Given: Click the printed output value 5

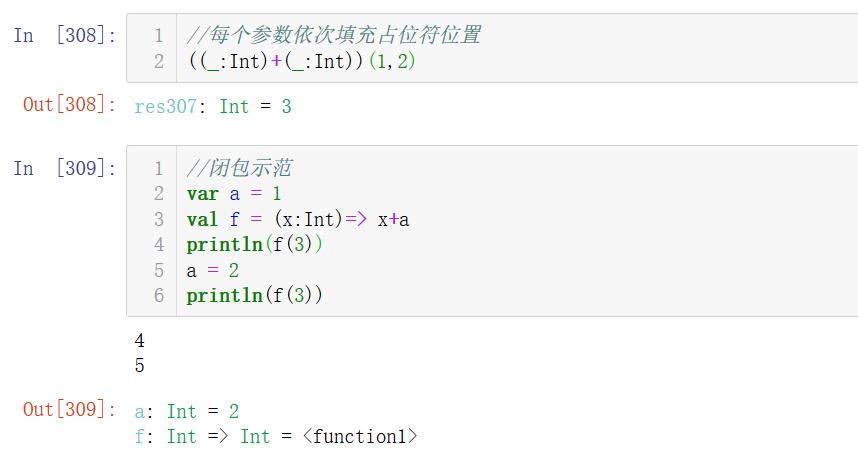Looking at the screenshot, I should pos(140,366).
